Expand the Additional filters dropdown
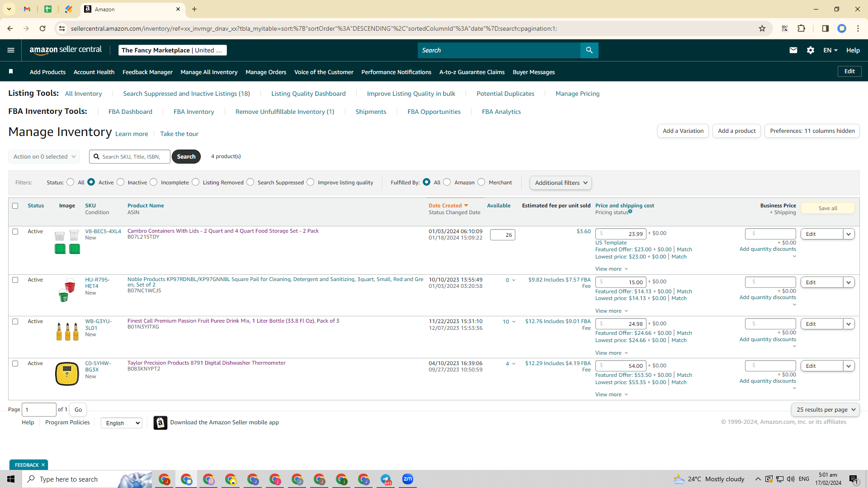The image size is (868, 488). coord(561,183)
